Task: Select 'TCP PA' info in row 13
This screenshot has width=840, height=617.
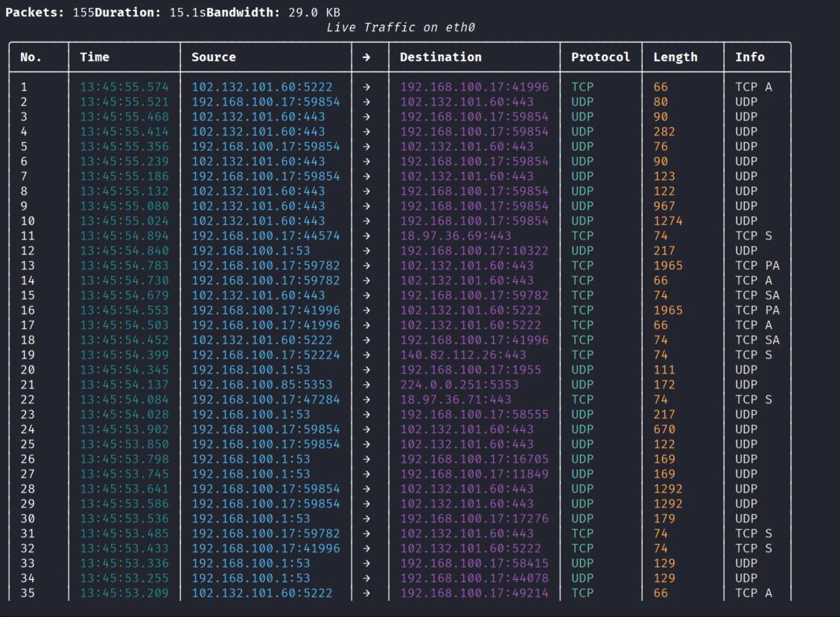Action: click(x=757, y=266)
